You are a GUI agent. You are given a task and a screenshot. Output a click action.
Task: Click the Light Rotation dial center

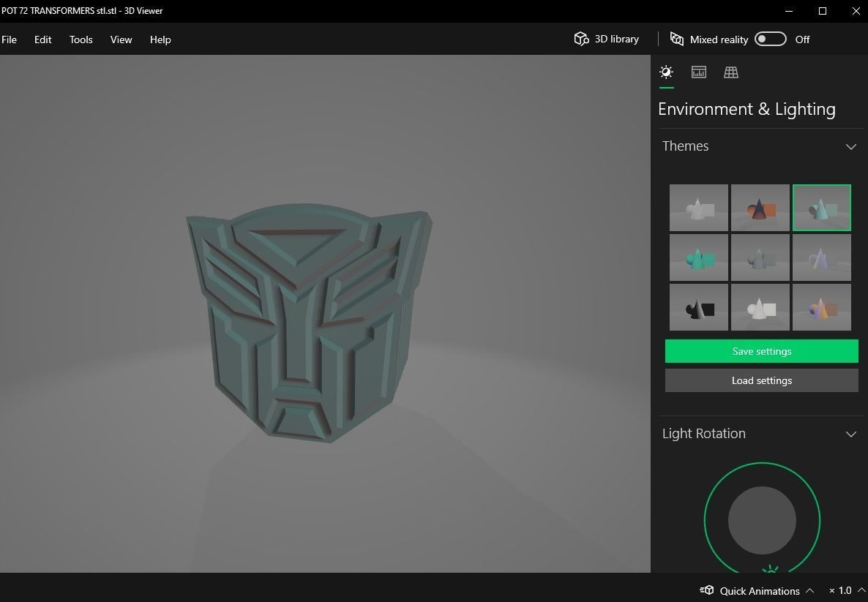(x=763, y=520)
